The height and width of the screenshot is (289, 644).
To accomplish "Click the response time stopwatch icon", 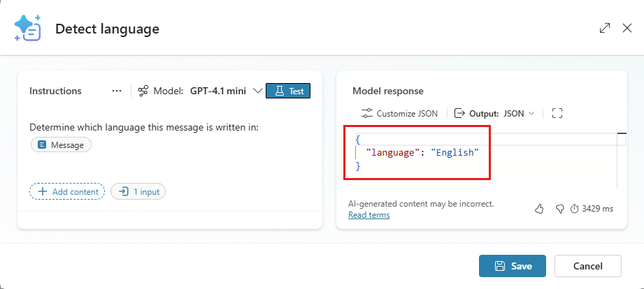I will (575, 209).
